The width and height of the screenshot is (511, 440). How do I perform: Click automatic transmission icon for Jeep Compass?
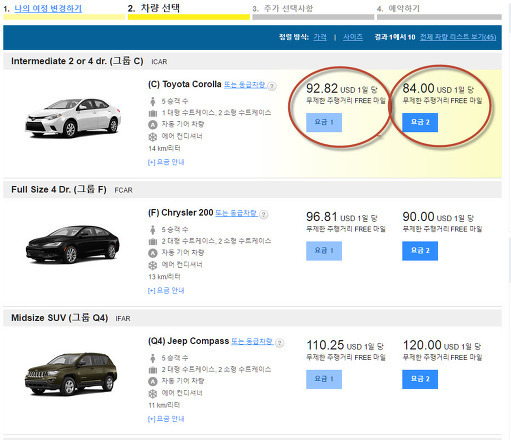[153, 381]
